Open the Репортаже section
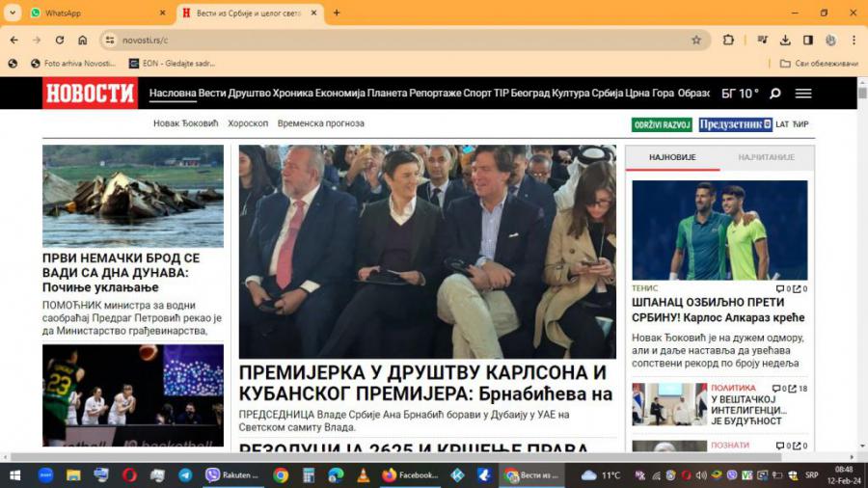The height and width of the screenshot is (488, 868). coord(435,93)
